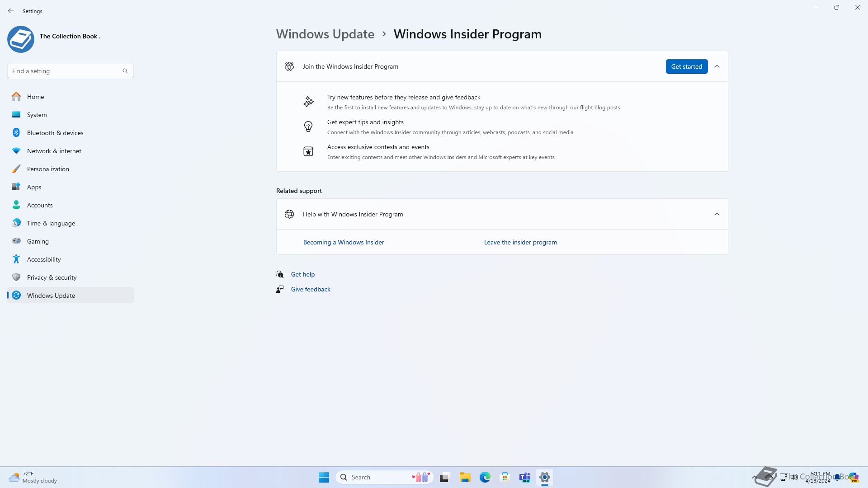Open Apps settings page
Viewport: 868px width, 488px height.
[71, 187]
